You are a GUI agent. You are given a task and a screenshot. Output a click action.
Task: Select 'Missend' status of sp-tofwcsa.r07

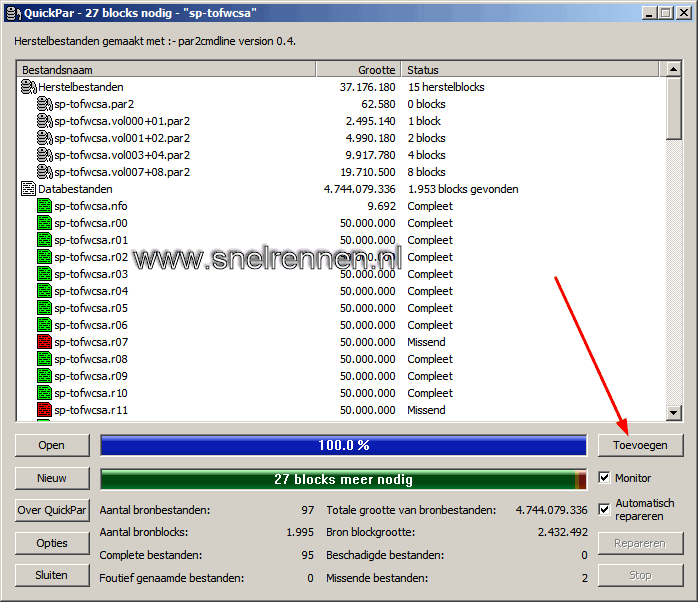coord(426,342)
